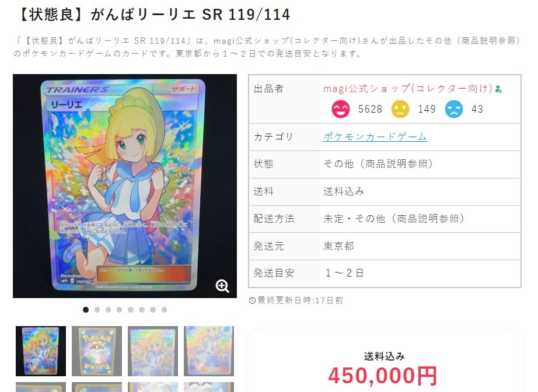Show the Pokemon card back thumbnail
Viewport: 538px width, 392px height.
click(x=97, y=351)
